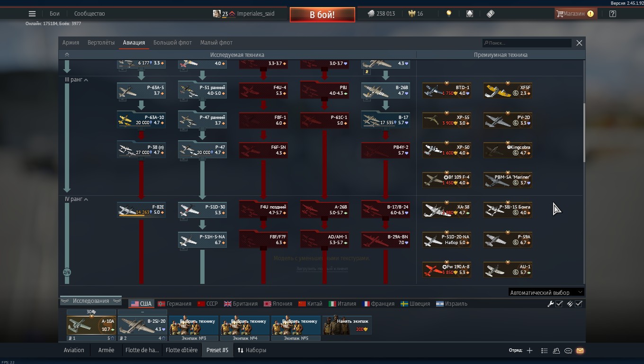
Task: Toggle the auto-repair wrench checkbox
Action: [555, 304]
